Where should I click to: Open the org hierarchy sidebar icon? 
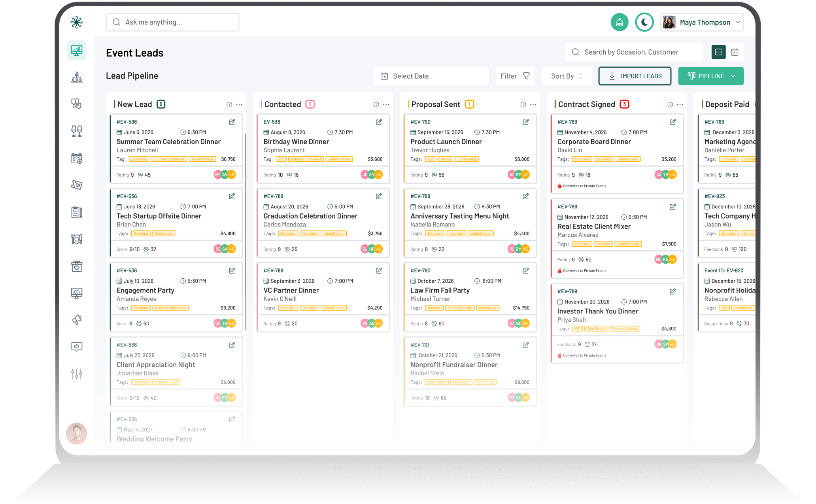(x=77, y=77)
